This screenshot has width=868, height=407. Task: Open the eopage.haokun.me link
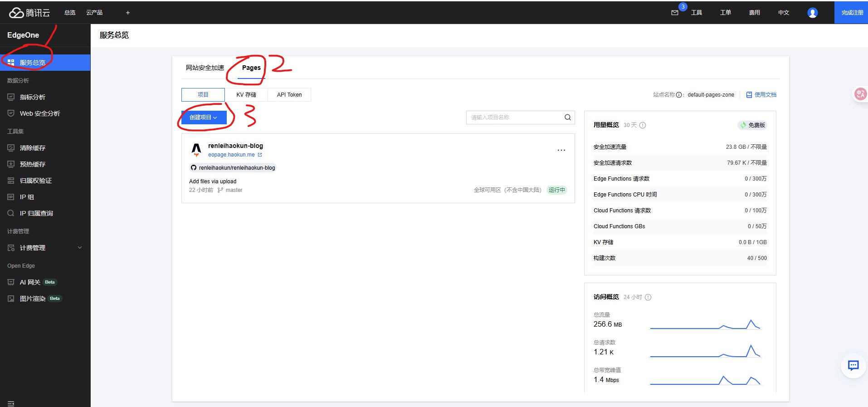coord(232,155)
